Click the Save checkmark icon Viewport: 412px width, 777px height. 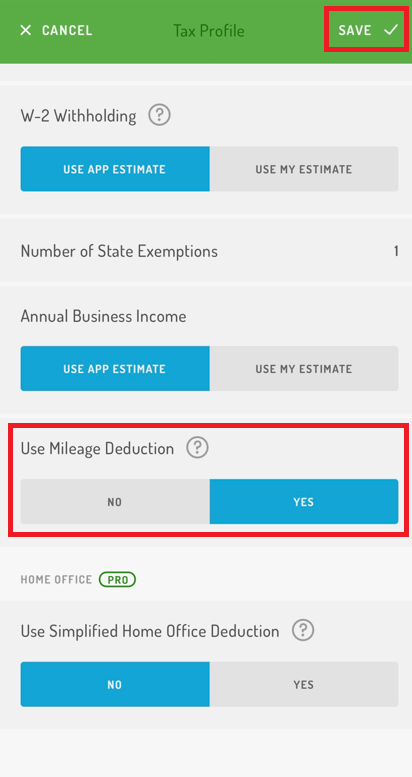tap(391, 30)
